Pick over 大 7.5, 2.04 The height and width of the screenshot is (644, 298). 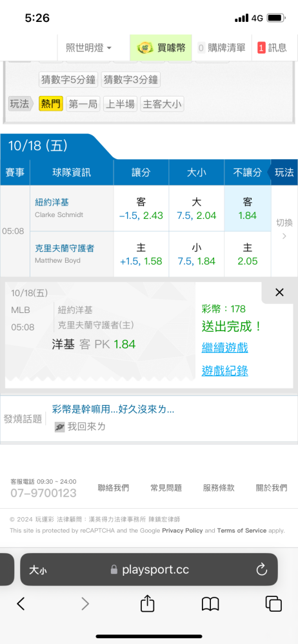pyautogui.click(x=196, y=208)
